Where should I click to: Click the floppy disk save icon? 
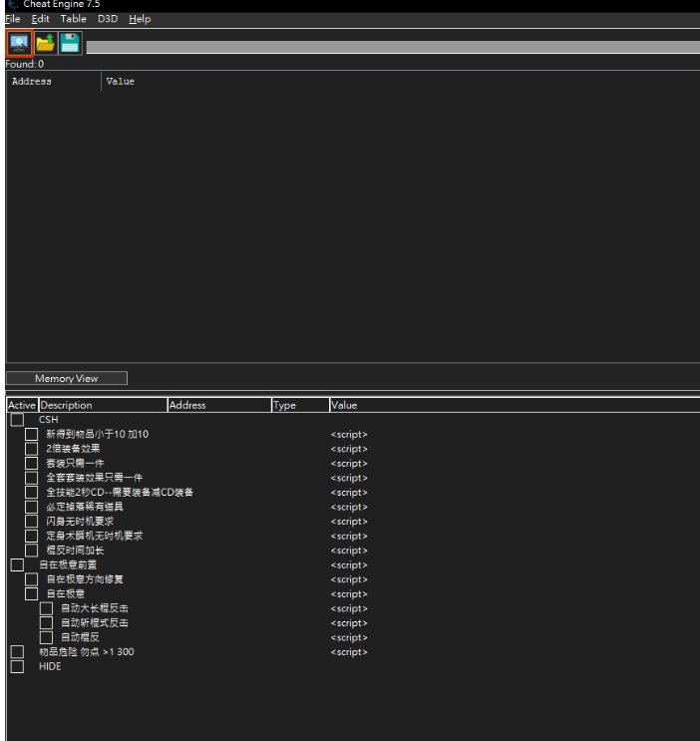click(x=70, y=43)
